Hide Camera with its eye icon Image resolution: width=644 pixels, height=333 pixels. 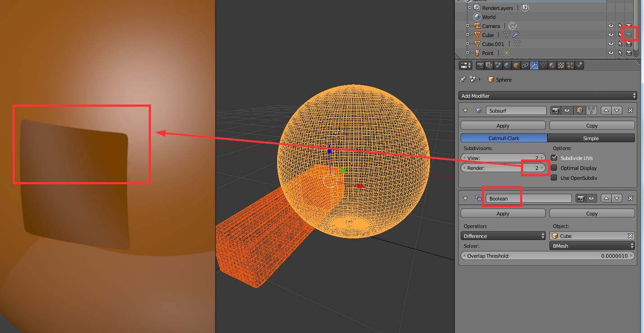pyautogui.click(x=611, y=26)
